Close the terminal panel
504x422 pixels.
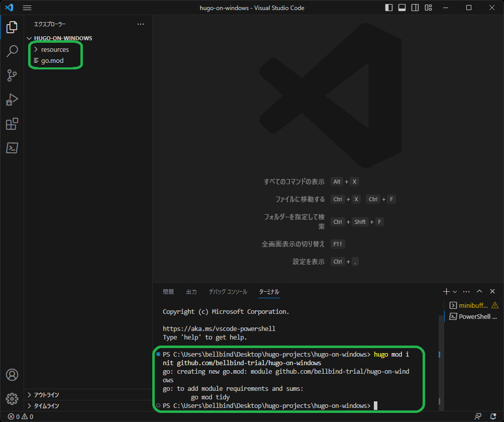[x=492, y=291]
